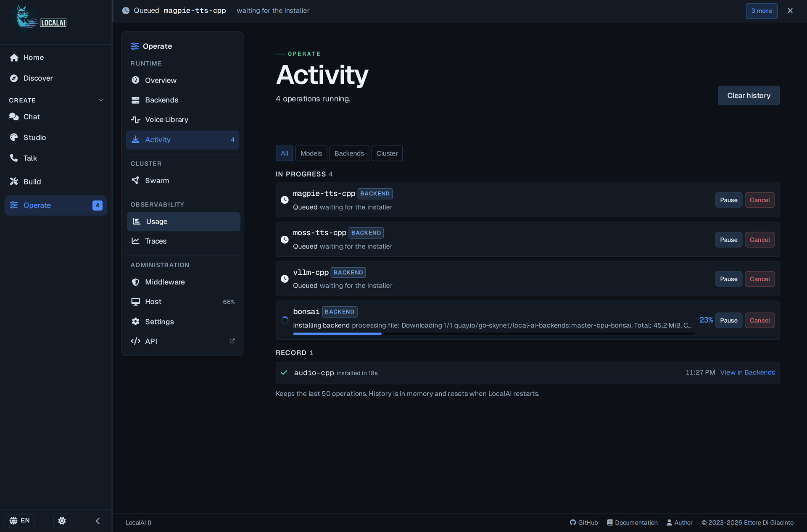Click the Activity count badge 4
Viewport: 807px width, 532px height.
(x=232, y=140)
